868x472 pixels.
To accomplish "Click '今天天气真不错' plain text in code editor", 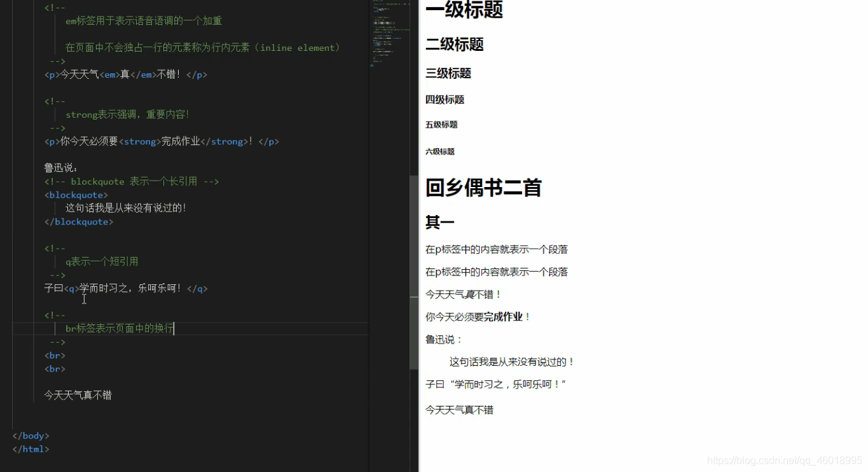I will click(78, 395).
